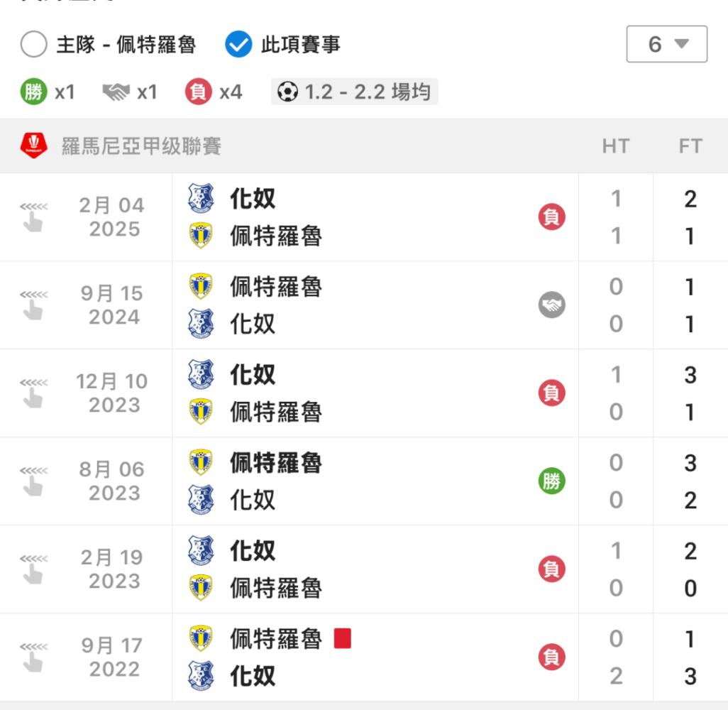Select the 化奴 team name in 9月 17 2022 match
This screenshot has height=710, width=728.
pyautogui.click(x=253, y=676)
